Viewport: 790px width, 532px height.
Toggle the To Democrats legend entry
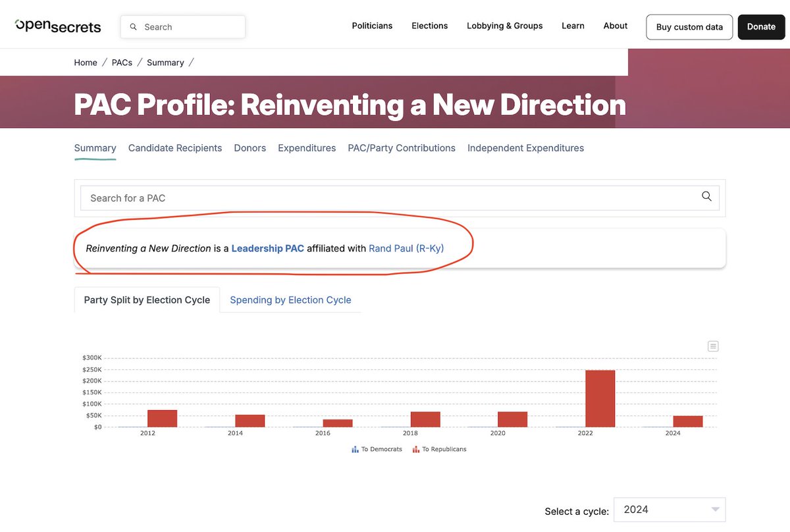[x=377, y=449]
